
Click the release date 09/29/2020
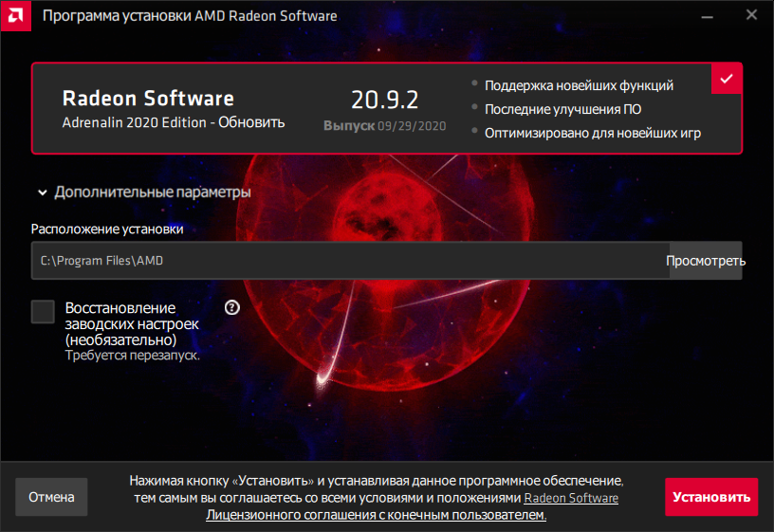[x=412, y=126]
